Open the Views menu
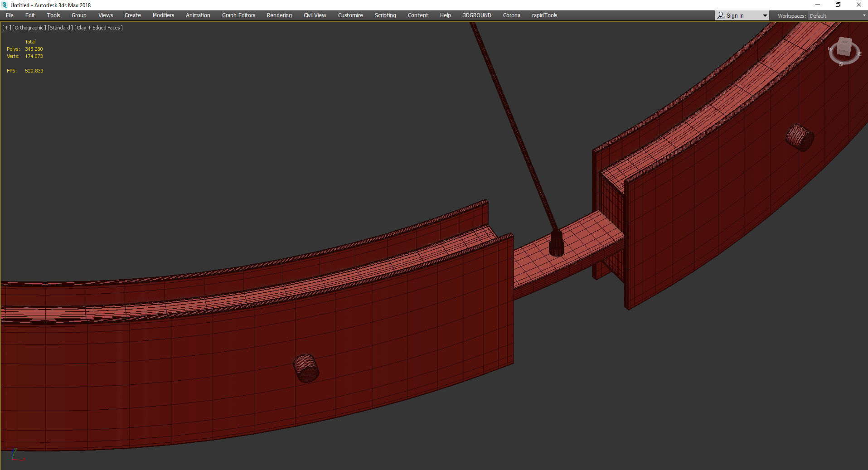The height and width of the screenshot is (470, 868). [x=106, y=15]
